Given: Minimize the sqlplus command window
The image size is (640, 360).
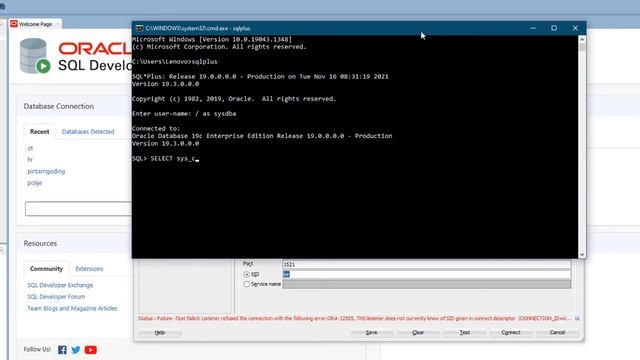Looking at the screenshot, I should [533, 28].
